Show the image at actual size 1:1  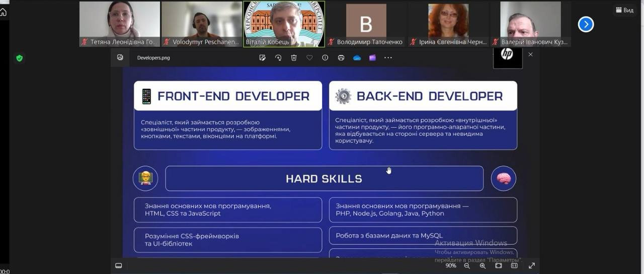pyautogui.click(x=514, y=265)
